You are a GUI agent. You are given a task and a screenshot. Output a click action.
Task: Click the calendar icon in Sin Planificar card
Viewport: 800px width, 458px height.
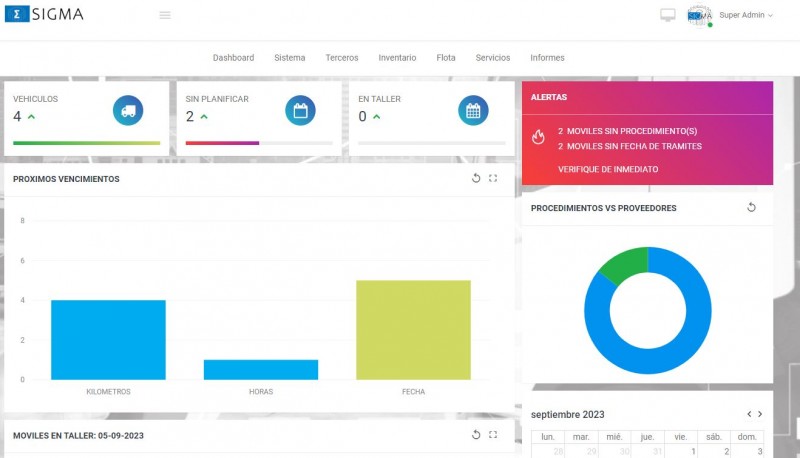300,111
